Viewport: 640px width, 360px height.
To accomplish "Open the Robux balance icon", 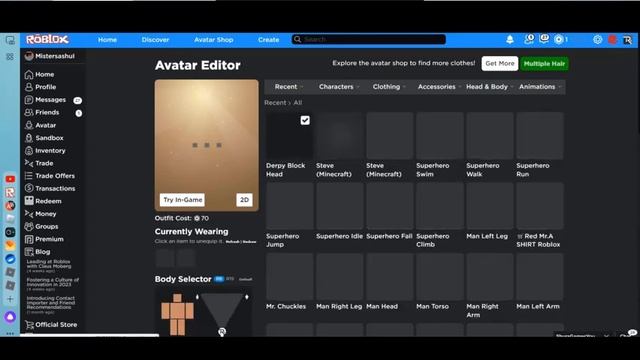I will tap(559, 40).
